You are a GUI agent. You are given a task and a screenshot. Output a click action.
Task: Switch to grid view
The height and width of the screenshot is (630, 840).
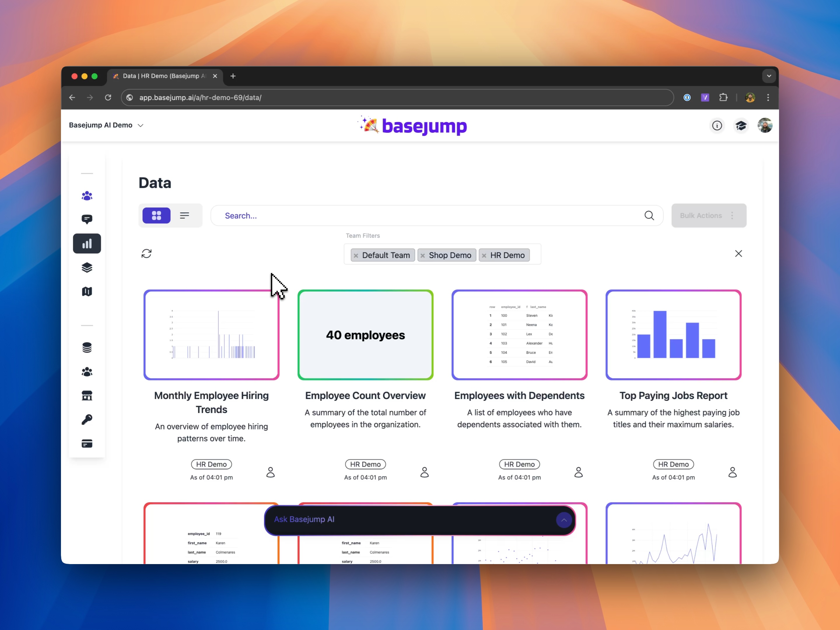pos(156,216)
